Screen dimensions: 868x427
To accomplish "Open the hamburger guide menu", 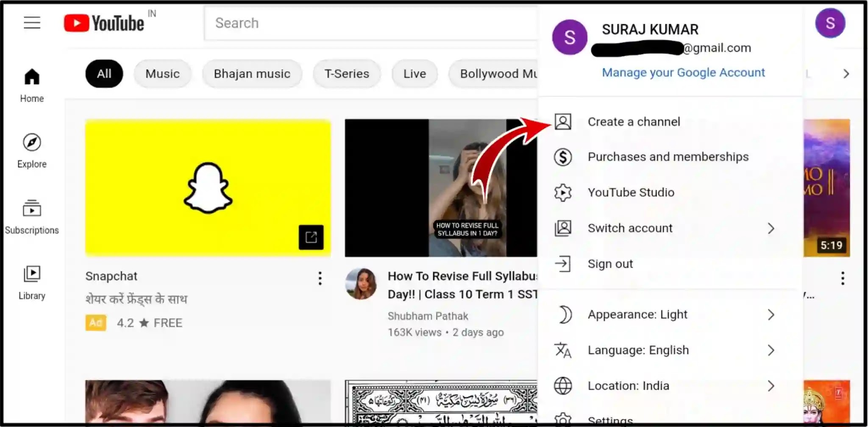I will pos(32,22).
